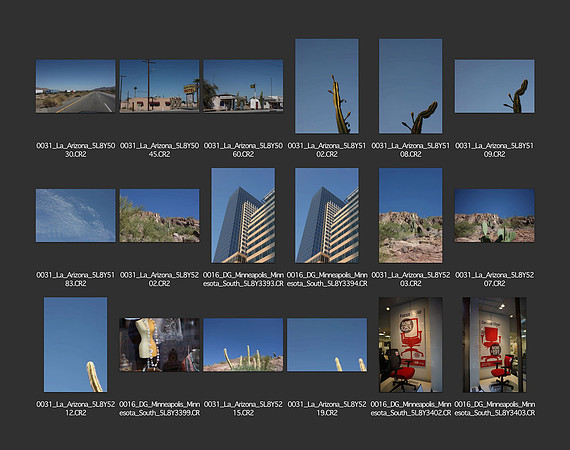Viewport: 570px width, 450px height.
Task: Click the filename 0031_La_Arizona_SL8Y5215.CR2
Action: point(243,408)
